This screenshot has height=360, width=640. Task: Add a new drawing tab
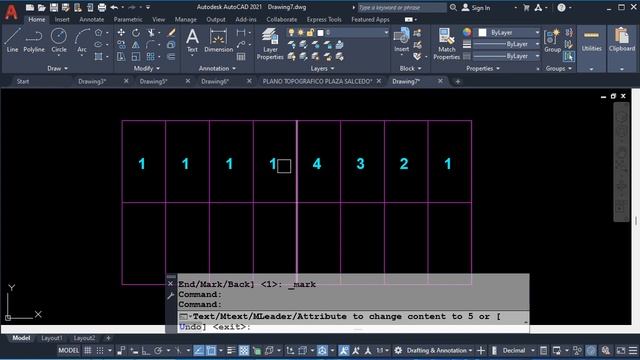(x=458, y=82)
